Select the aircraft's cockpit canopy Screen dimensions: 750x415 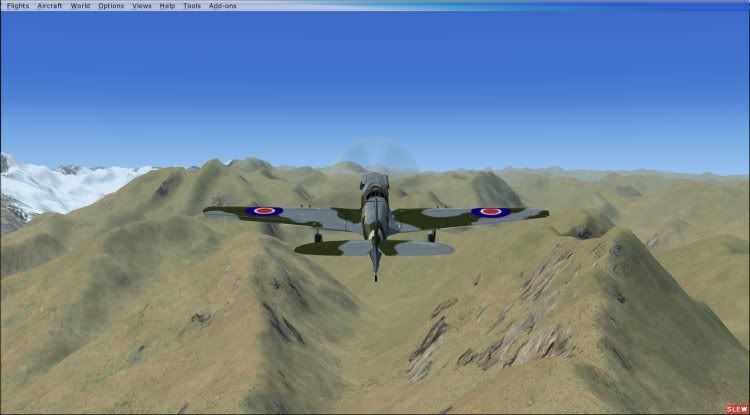(374, 183)
